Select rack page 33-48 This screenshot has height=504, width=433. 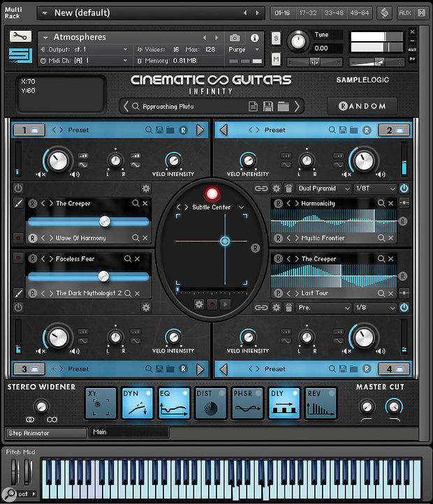pos(334,13)
